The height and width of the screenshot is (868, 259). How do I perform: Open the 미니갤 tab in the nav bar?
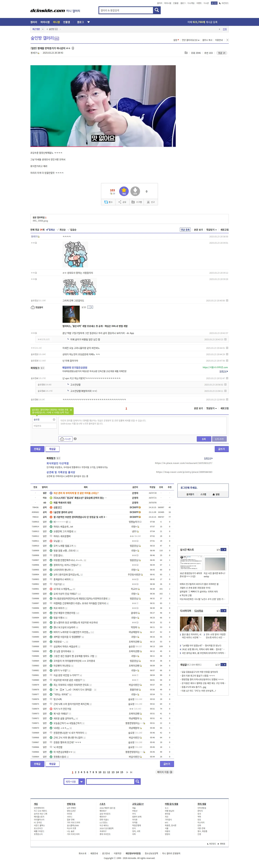pos(56,22)
